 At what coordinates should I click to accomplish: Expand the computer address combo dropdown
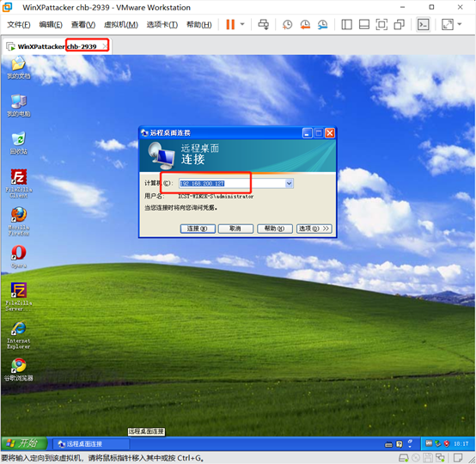[289, 183]
